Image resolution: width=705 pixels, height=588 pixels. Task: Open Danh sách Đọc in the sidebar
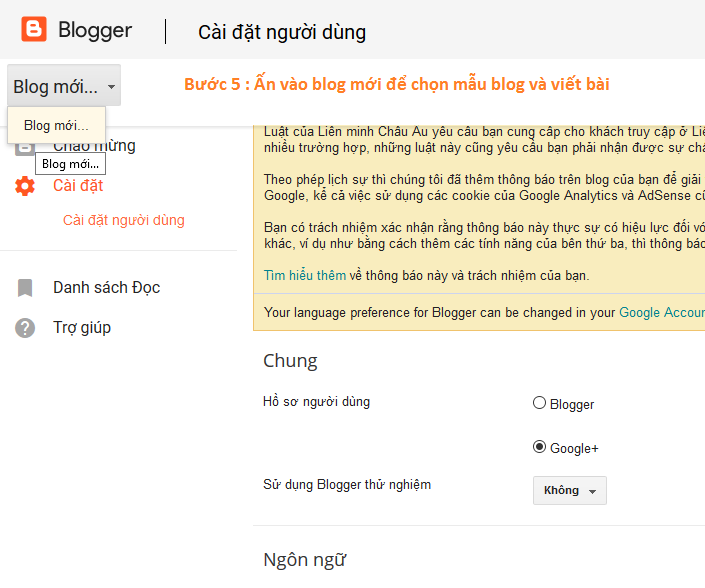[107, 288]
